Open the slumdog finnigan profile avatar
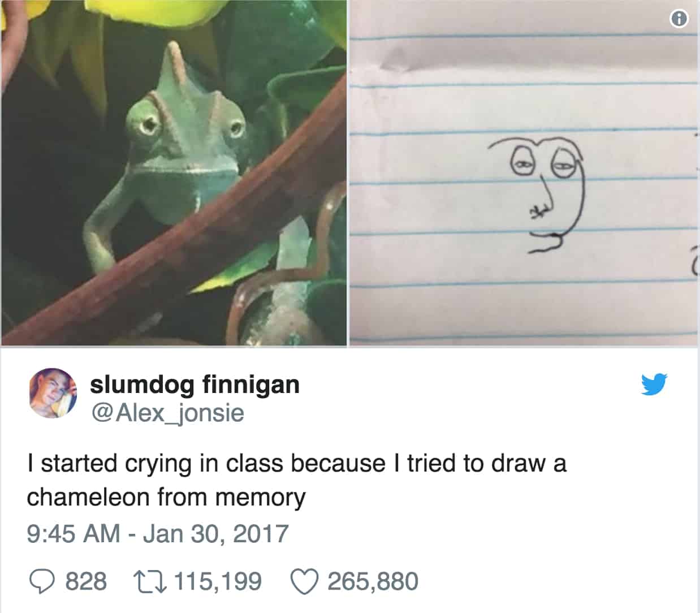The height and width of the screenshot is (613, 700). 53,394
